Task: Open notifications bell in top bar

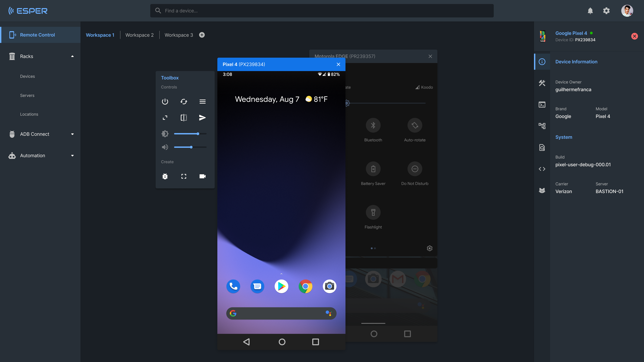Action: point(590,11)
